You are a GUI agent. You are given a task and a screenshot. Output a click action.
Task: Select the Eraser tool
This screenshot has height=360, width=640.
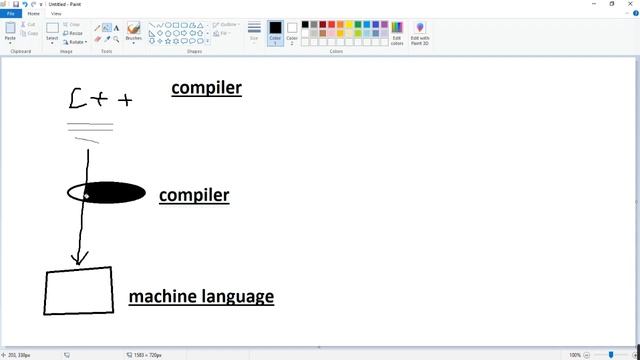pyautogui.click(x=97, y=39)
